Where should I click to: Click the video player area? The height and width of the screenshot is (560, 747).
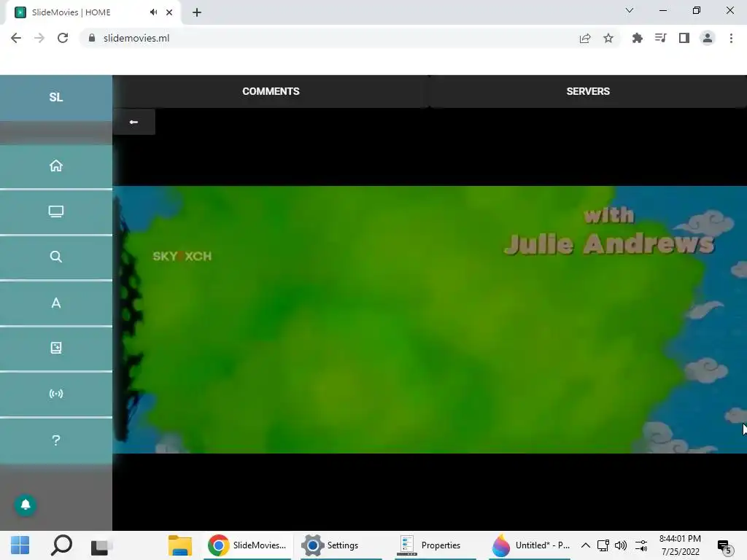(430, 319)
